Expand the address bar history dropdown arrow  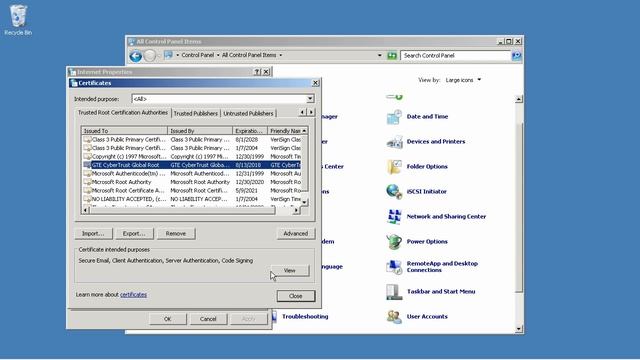[x=380, y=55]
